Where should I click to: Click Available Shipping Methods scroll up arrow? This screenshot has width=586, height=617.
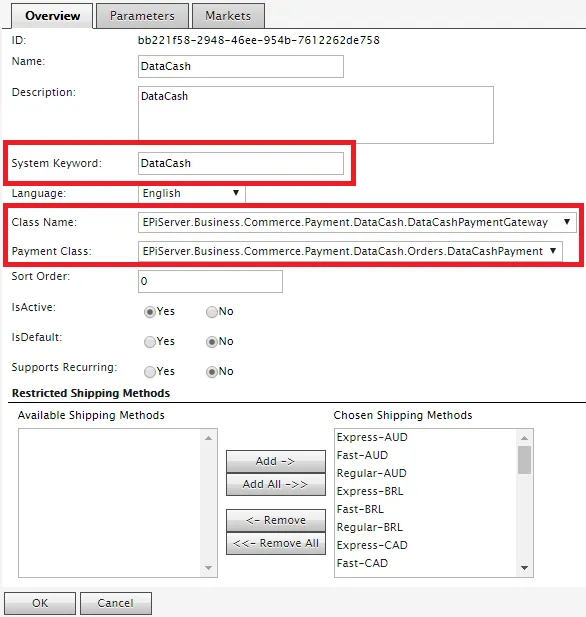(209, 438)
